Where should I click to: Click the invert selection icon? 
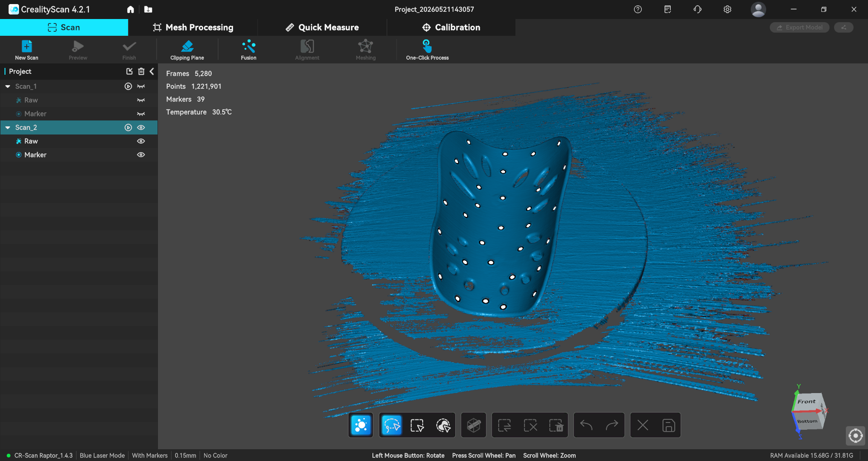[504, 425]
